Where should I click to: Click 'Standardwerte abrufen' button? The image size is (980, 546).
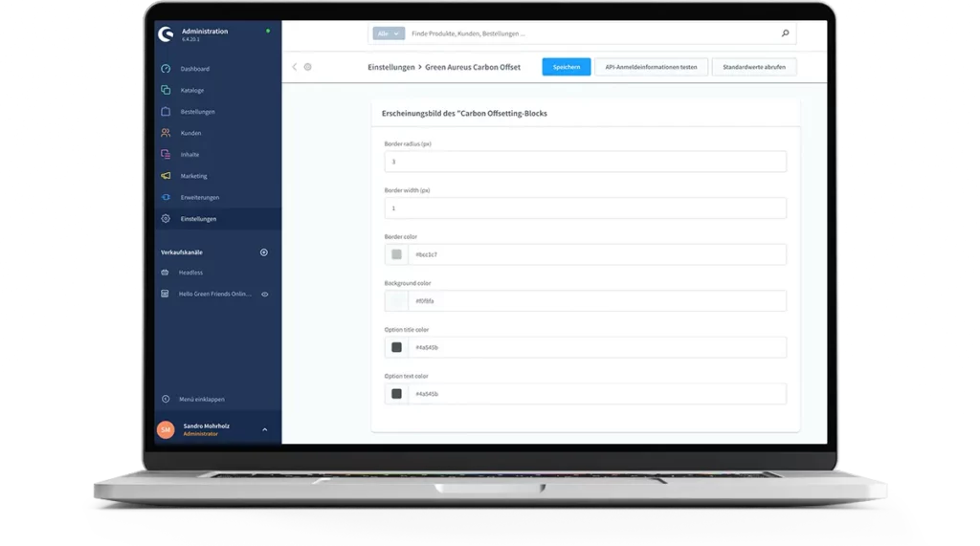point(754,67)
